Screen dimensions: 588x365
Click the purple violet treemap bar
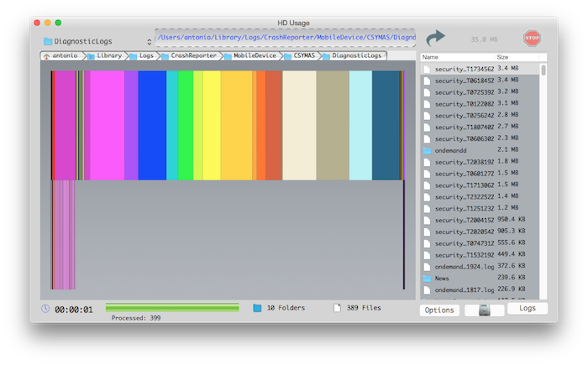(x=131, y=125)
